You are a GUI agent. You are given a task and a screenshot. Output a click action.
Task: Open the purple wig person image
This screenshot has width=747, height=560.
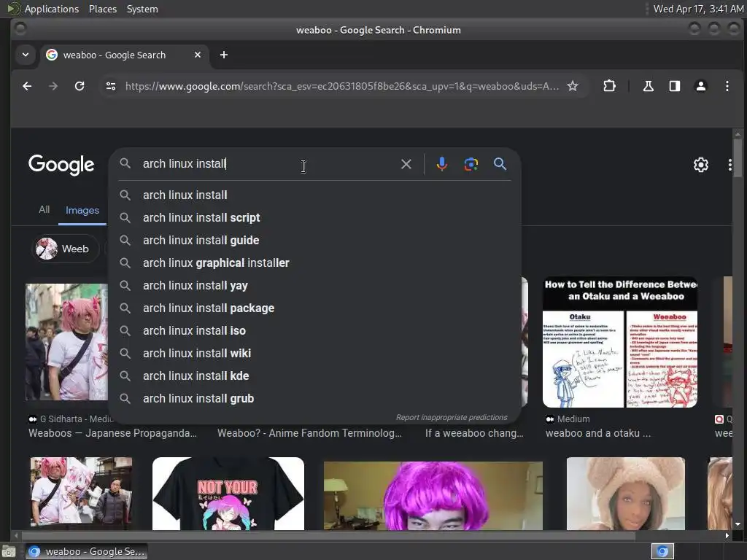click(x=433, y=496)
